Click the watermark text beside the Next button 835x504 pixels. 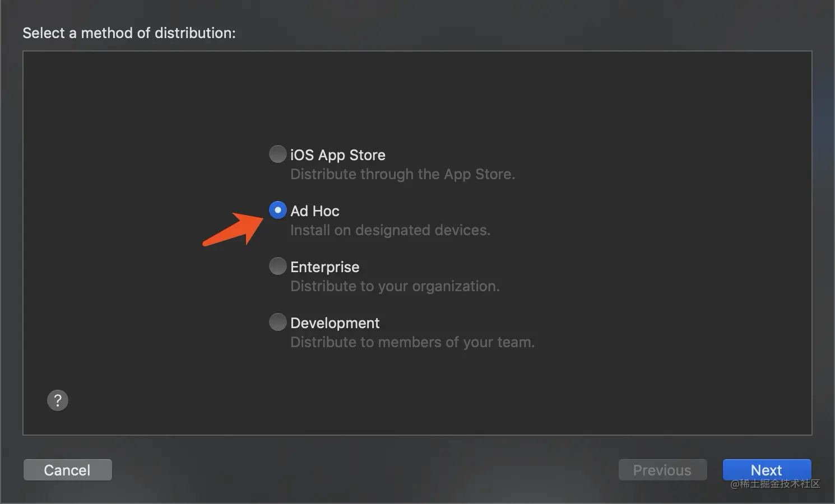(775, 484)
